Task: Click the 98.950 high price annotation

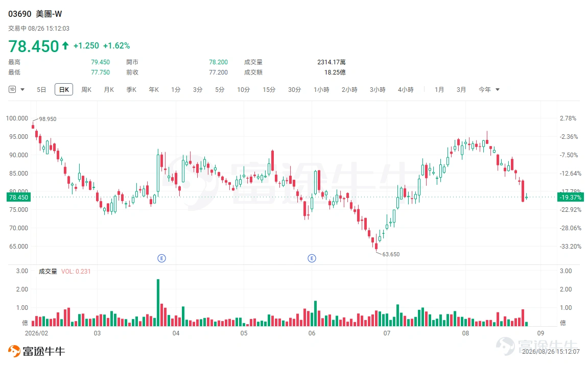Action: pos(48,119)
